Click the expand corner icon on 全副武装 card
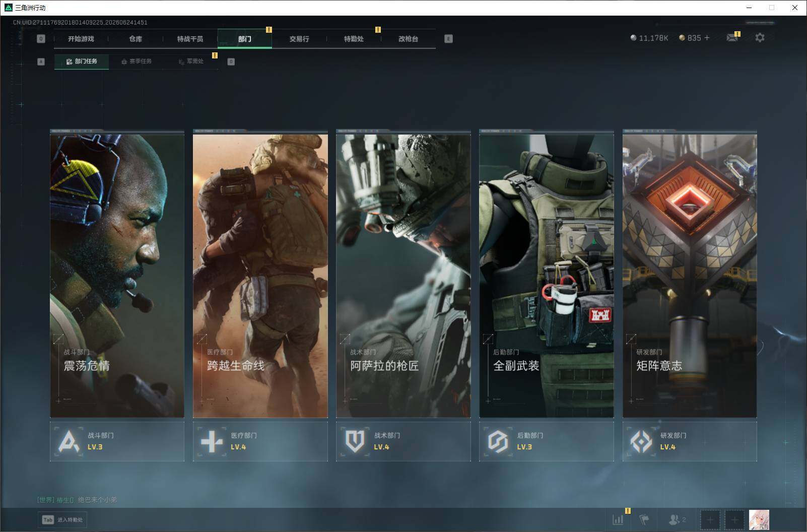Screen dimensions: 807x532 (x=488, y=339)
